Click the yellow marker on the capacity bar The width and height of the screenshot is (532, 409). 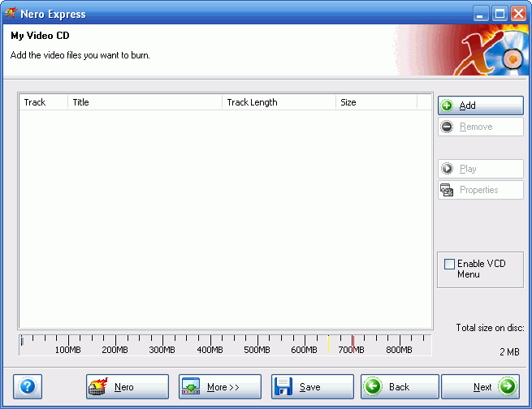click(328, 344)
